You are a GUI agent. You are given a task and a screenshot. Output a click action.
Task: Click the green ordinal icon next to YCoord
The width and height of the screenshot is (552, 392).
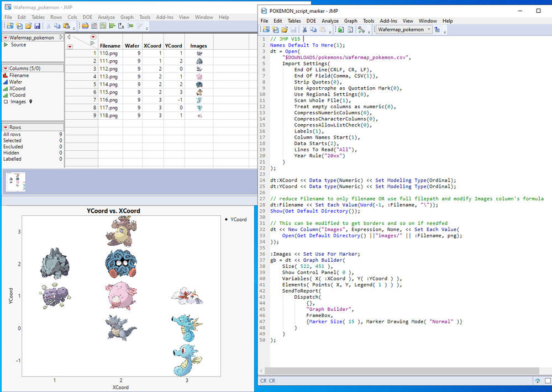point(4,95)
